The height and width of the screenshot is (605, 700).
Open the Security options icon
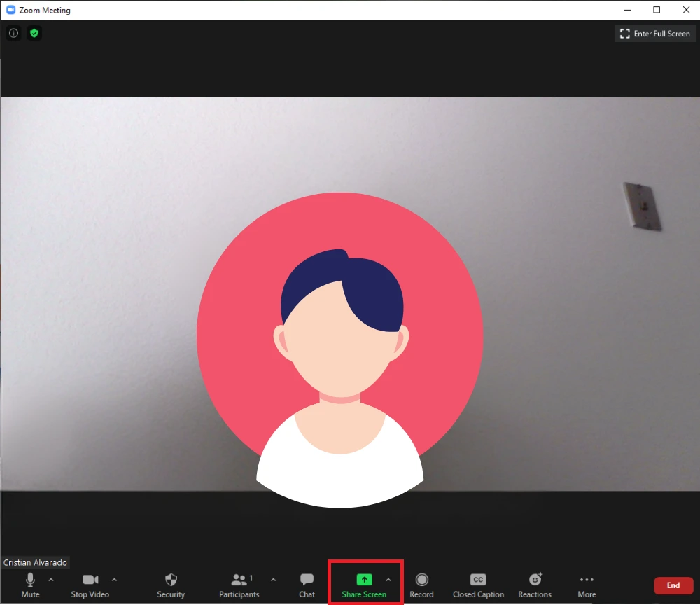[170, 585]
